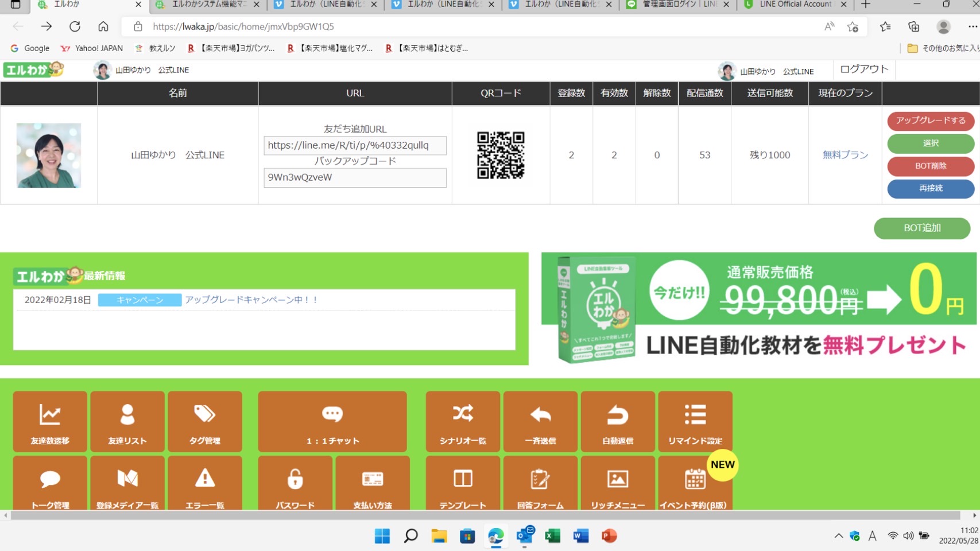Open the パスワード lock tile
Viewport: 980px width, 551px height.
pyautogui.click(x=295, y=483)
